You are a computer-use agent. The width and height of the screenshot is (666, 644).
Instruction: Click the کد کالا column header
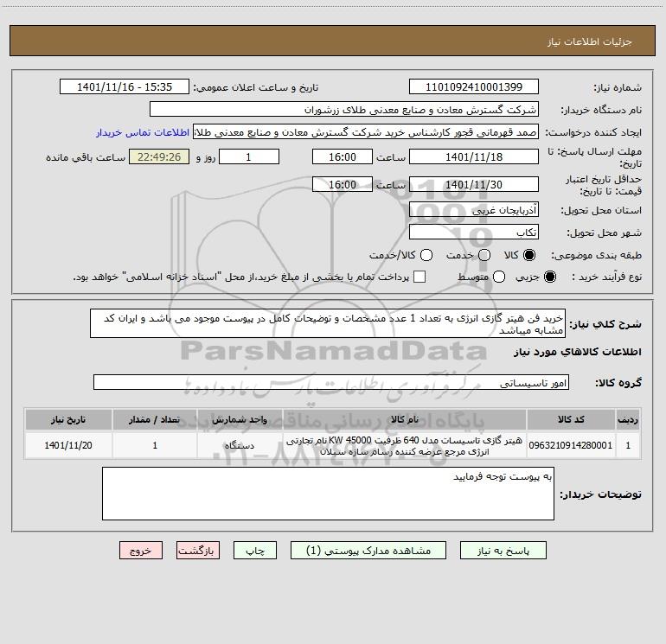pos(571,419)
